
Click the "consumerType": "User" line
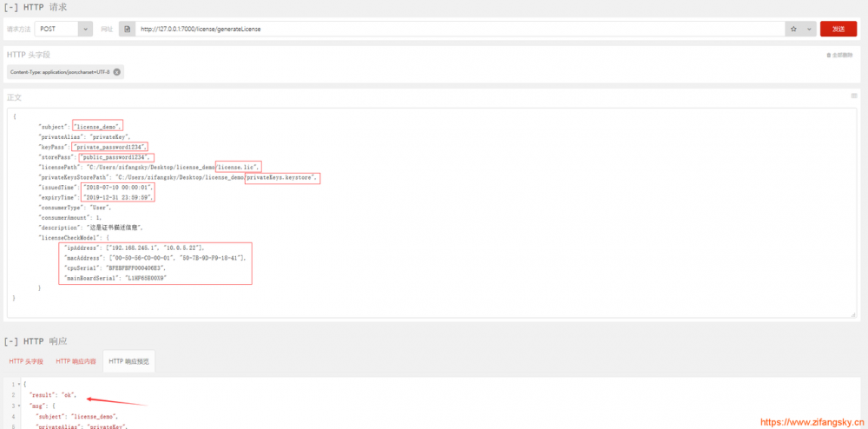(75, 208)
